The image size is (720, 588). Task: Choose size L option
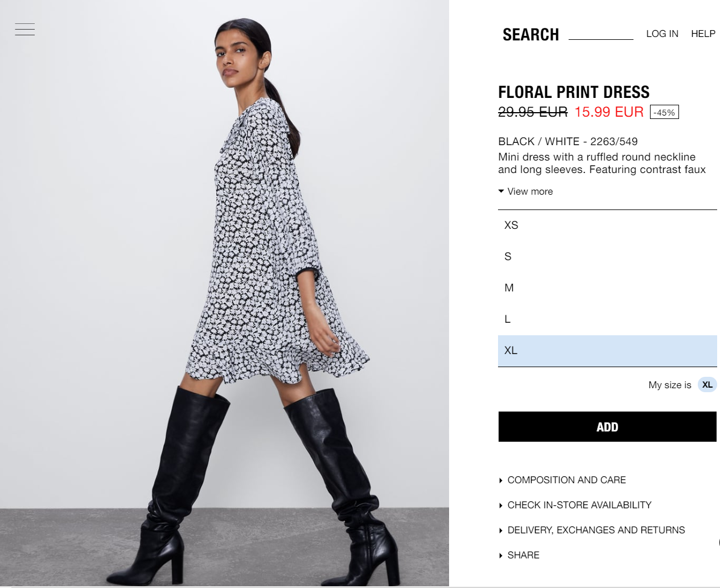(607, 319)
